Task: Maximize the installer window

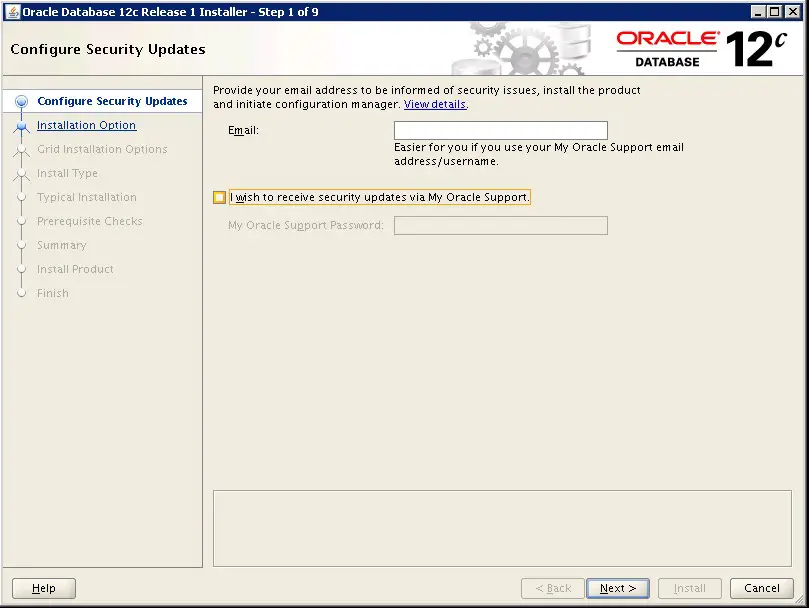Action: (774, 12)
